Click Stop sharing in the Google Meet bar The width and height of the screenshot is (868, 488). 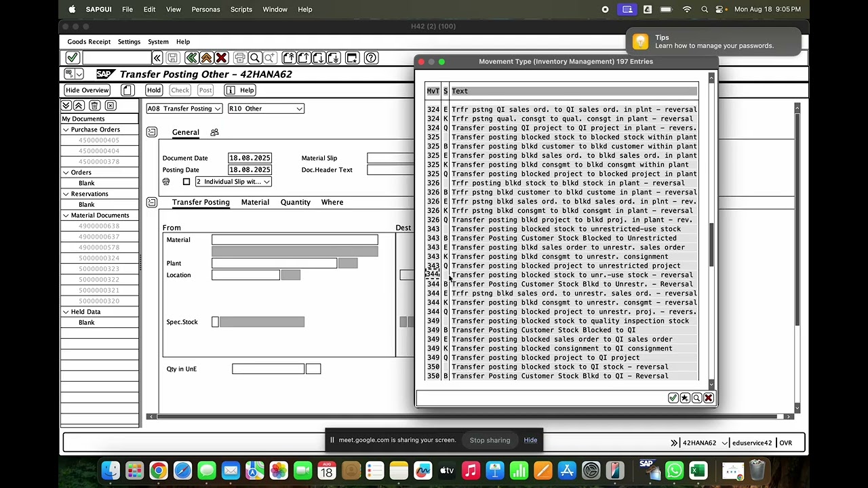click(490, 441)
